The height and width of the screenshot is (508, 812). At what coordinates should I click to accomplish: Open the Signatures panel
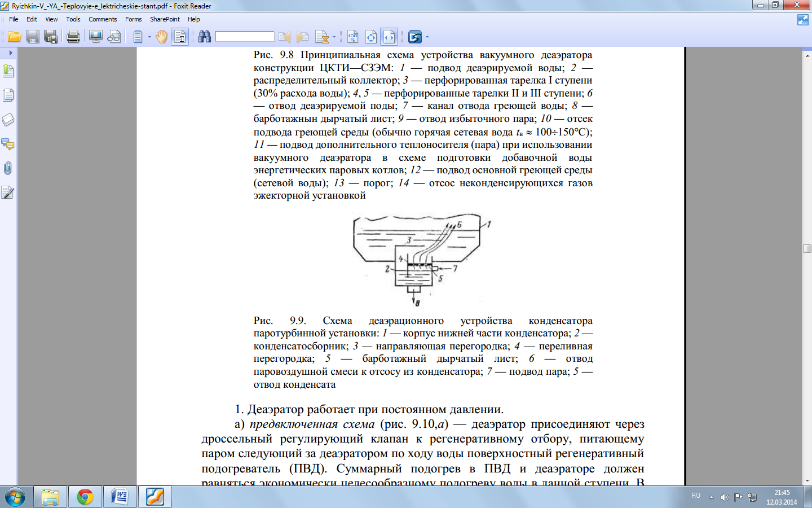pos(8,193)
